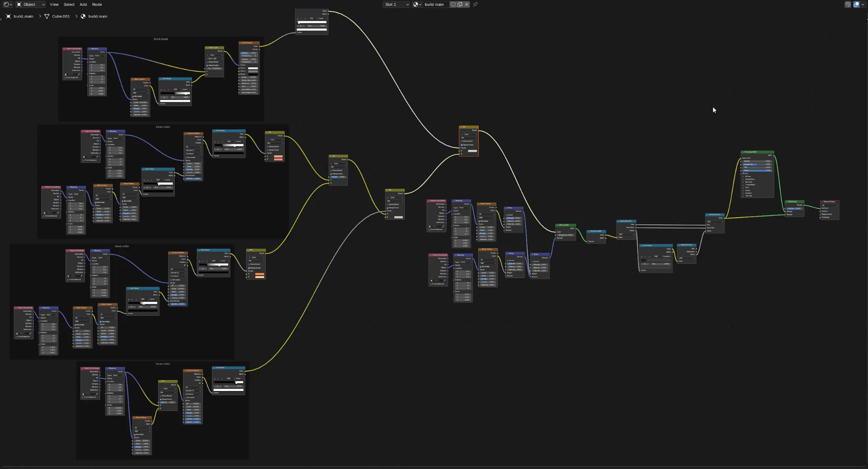Toggle Clamp Factor checkbox on selected Mix node
The height and width of the screenshot is (469, 868).
(462, 145)
